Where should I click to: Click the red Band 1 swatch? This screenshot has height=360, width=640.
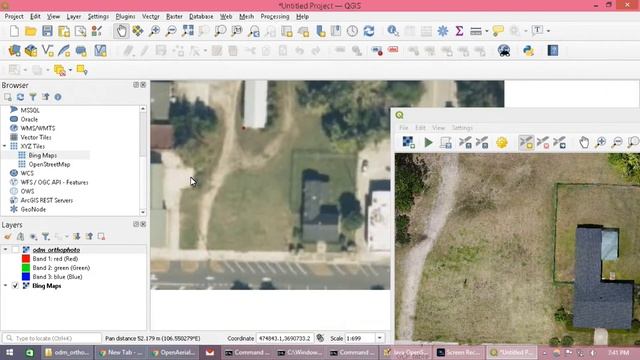tap(26, 258)
